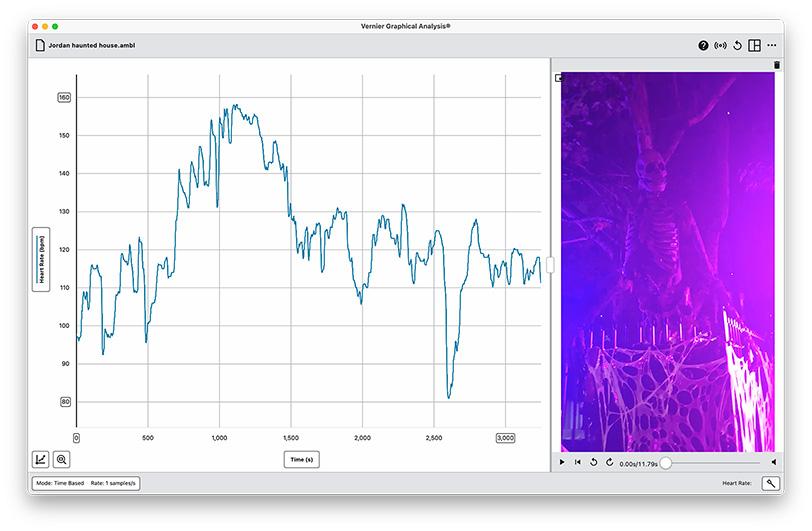Play the haunted house video
Viewport: 812px width, 531px height.
pyautogui.click(x=562, y=462)
